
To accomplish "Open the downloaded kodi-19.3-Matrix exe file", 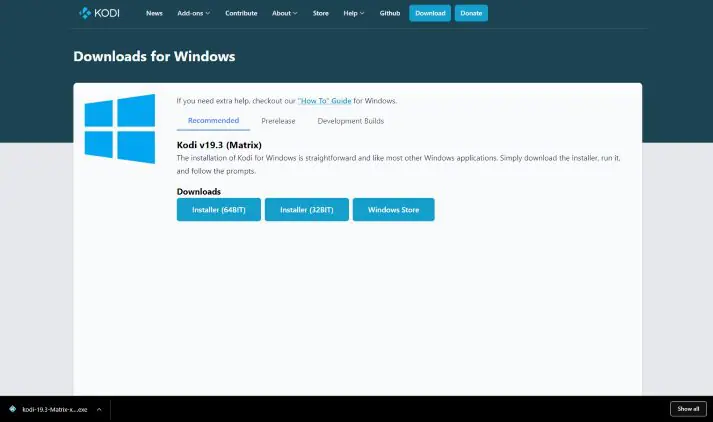I will [55, 409].
